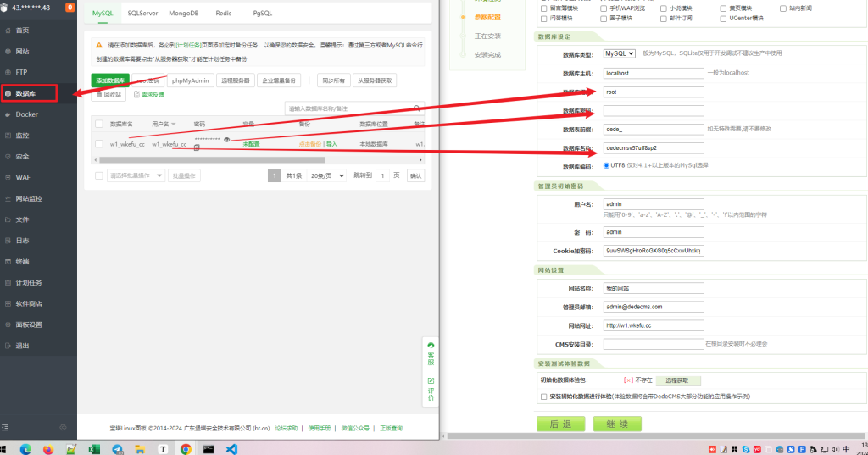Open 回收站 recycle bin
The height and width of the screenshot is (455, 868).
pyautogui.click(x=107, y=95)
